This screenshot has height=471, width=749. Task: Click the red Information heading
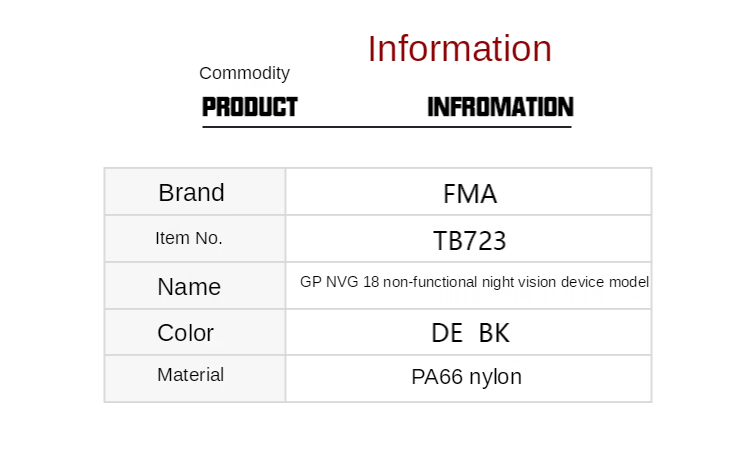(x=459, y=49)
